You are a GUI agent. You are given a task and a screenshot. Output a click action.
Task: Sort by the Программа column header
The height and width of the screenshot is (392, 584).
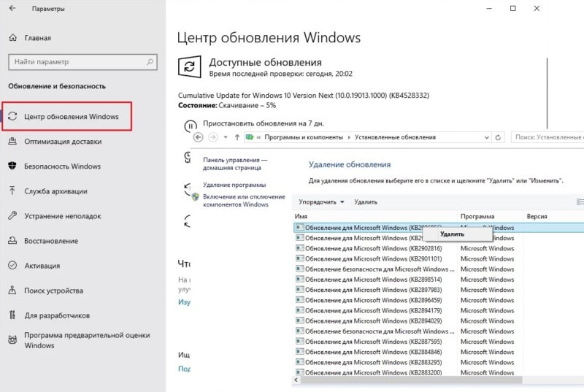tap(490, 216)
